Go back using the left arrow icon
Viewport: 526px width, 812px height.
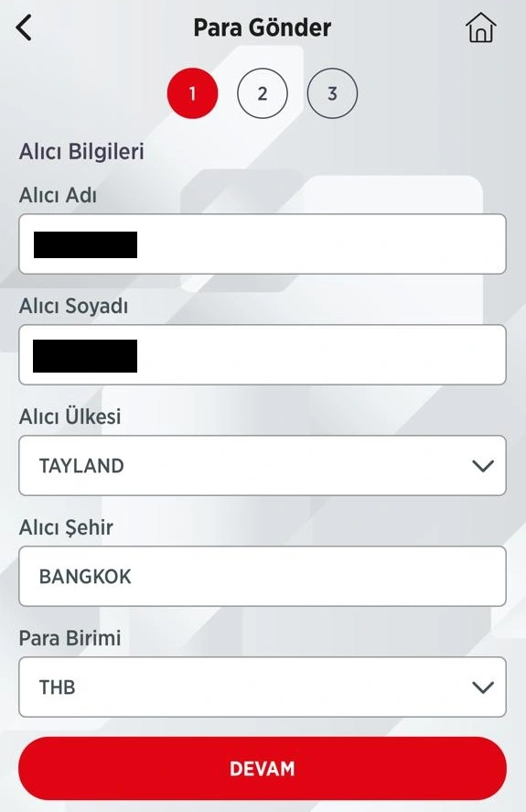pyautogui.click(x=24, y=27)
